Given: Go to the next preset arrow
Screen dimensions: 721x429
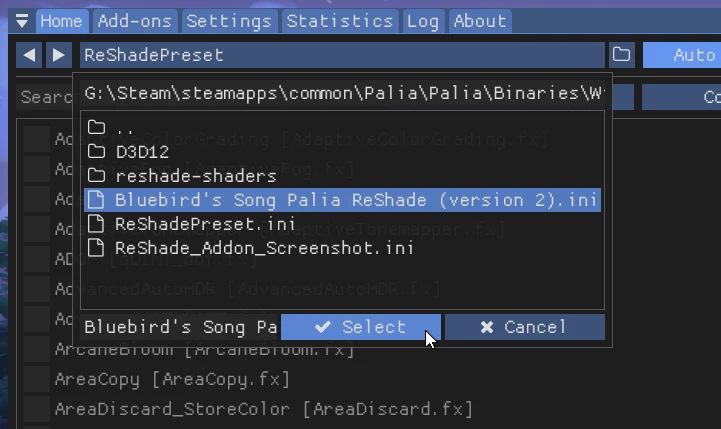Looking at the screenshot, I should point(59,55).
